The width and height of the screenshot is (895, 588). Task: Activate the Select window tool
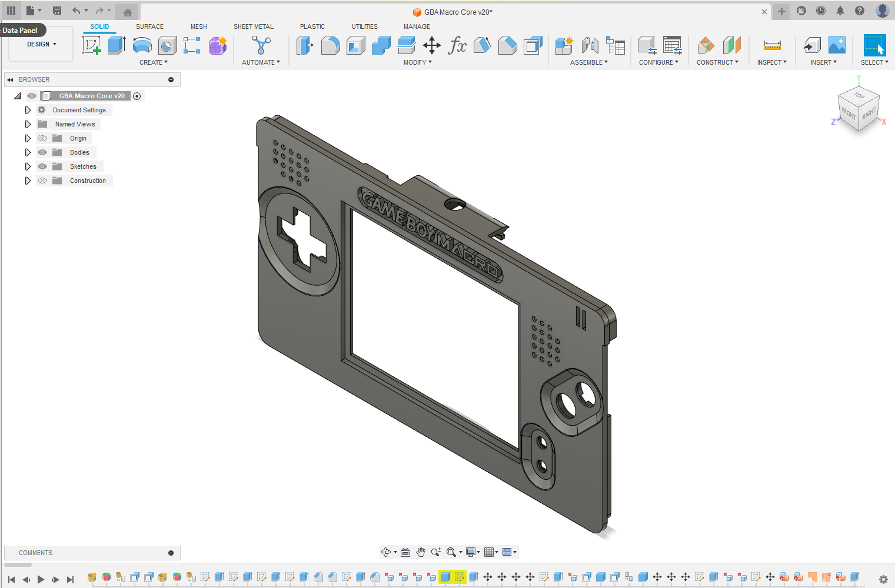(x=875, y=45)
